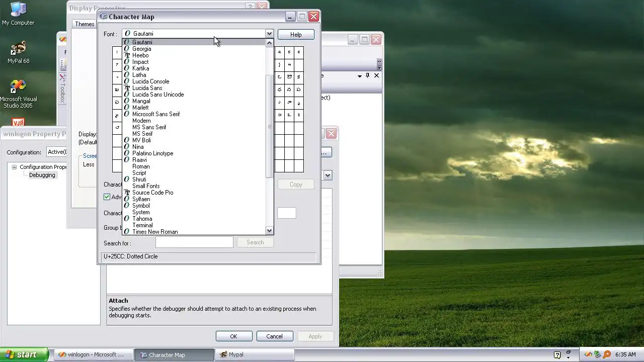Select MV Boli font from list
Image resolution: width=644 pixels, height=362 pixels.
[194, 140]
